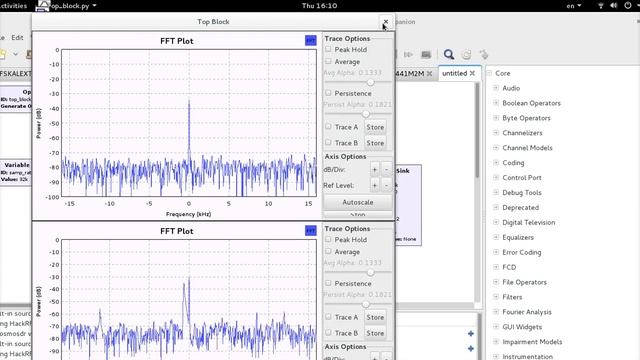
Task: Toggle Trace B checkbox in top plot
Action: 328,143
